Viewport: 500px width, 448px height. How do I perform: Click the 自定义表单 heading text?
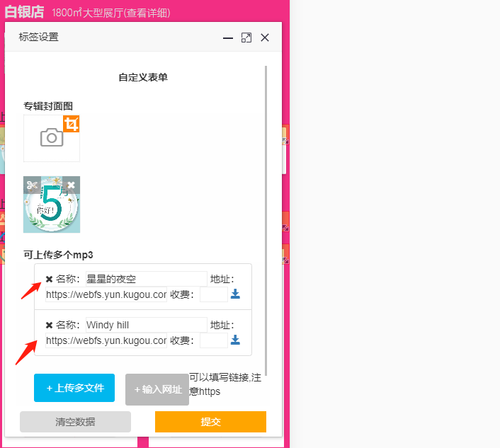pos(143,77)
